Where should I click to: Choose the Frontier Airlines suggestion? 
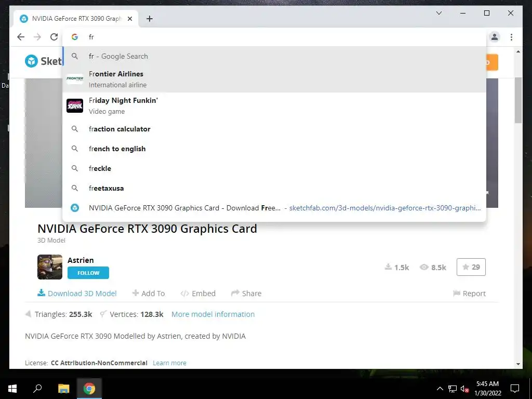(x=274, y=79)
